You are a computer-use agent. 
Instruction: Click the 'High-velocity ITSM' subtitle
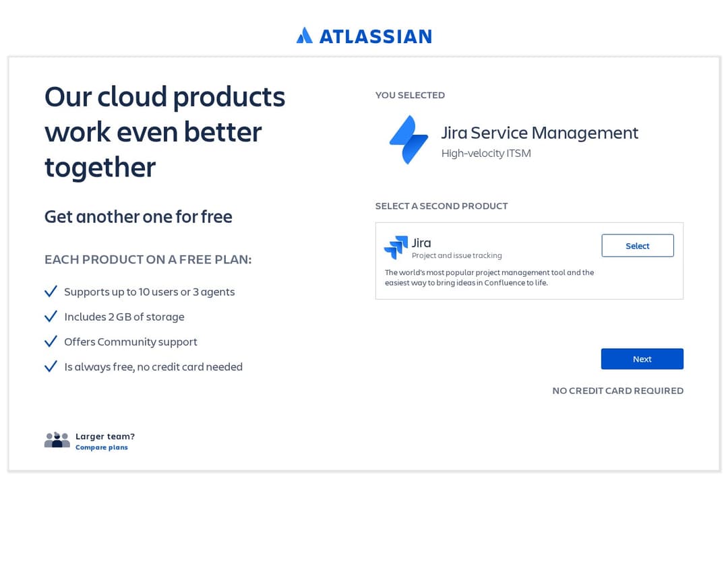click(x=486, y=154)
